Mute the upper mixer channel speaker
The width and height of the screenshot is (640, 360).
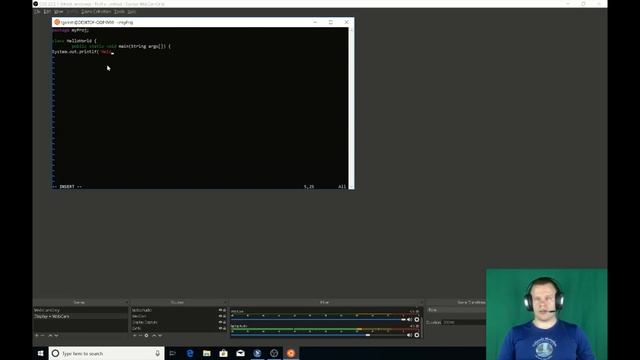point(409,320)
